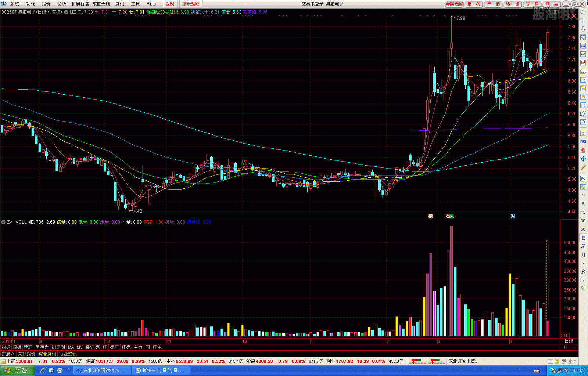Open the 日线 period selector
The image size is (588, 376).
click(x=569, y=341)
